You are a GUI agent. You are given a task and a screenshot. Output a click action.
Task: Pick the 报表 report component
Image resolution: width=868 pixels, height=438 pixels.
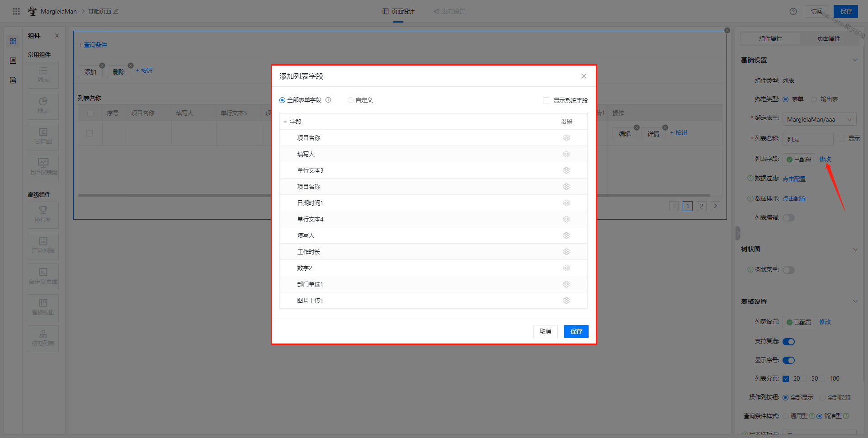43,106
